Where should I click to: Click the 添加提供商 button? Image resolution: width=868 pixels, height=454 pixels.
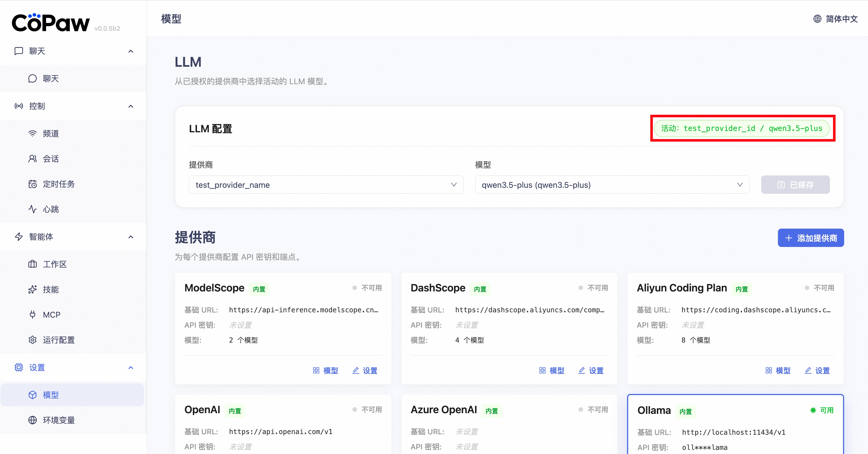pos(810,238)
